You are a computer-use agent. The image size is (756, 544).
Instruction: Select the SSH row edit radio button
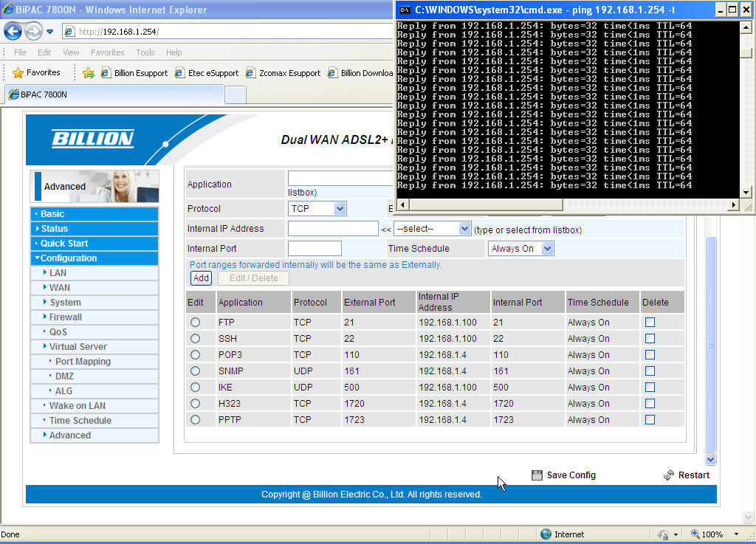[x=195, y=339]
